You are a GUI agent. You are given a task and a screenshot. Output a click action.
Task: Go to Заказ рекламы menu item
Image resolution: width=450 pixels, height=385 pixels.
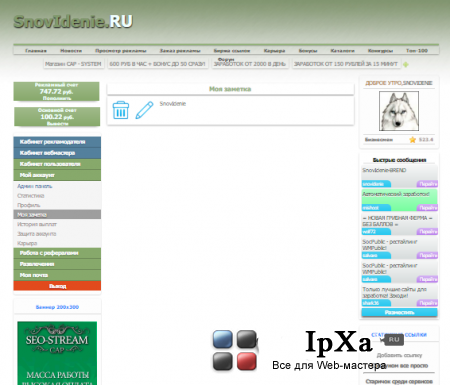pos(180,51)
